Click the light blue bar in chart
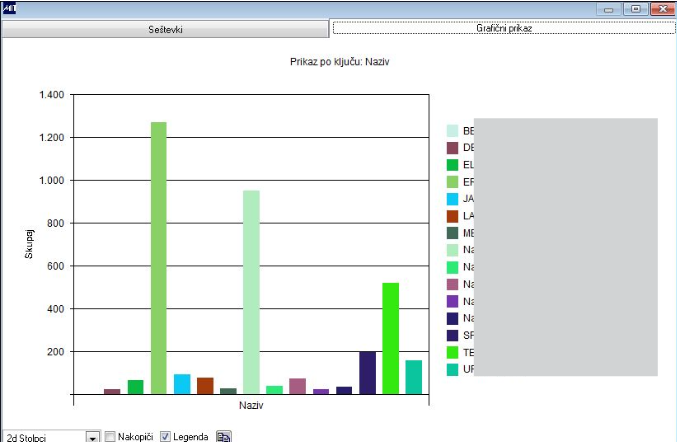This screenshot has width=677, height=442. 182,384
